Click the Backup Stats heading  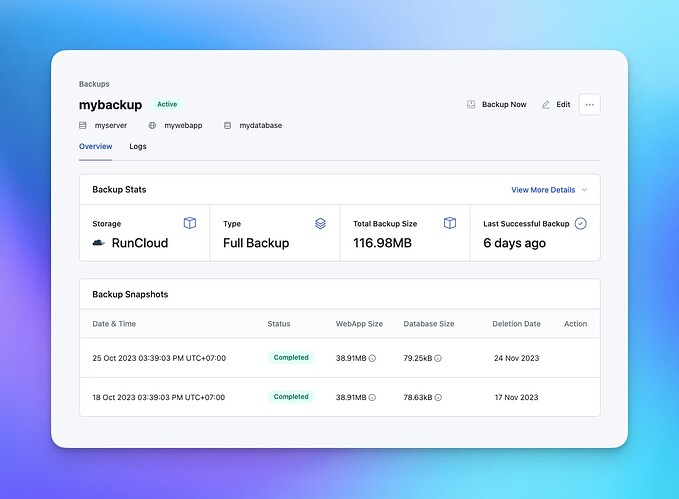tap(119, 189)
